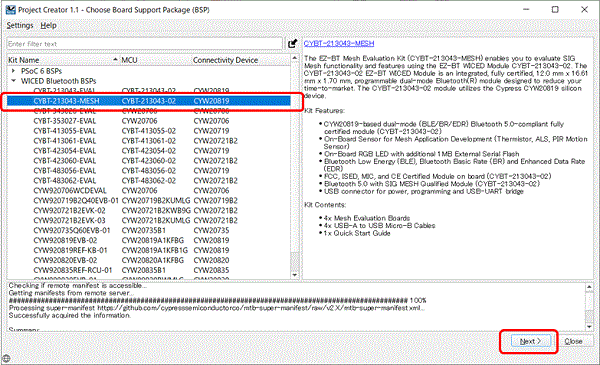Screen dimensions: 600x365
Task: Click kit list scrollbar down arrow
Action: click(295, 275)
